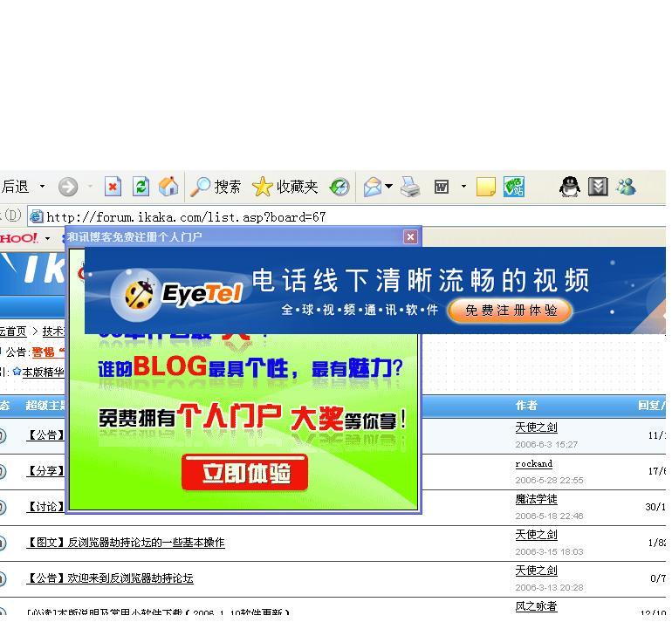The height and width of the screenshot is (629, 672).
Task: Click the page icon in address bar
Action: point(37,217)
